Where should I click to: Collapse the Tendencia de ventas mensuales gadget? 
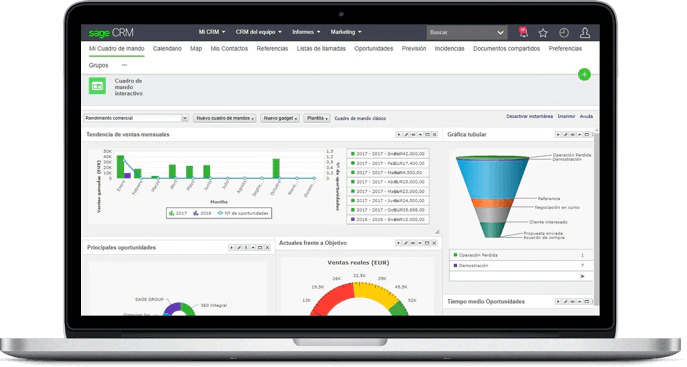tap(421, 134)
